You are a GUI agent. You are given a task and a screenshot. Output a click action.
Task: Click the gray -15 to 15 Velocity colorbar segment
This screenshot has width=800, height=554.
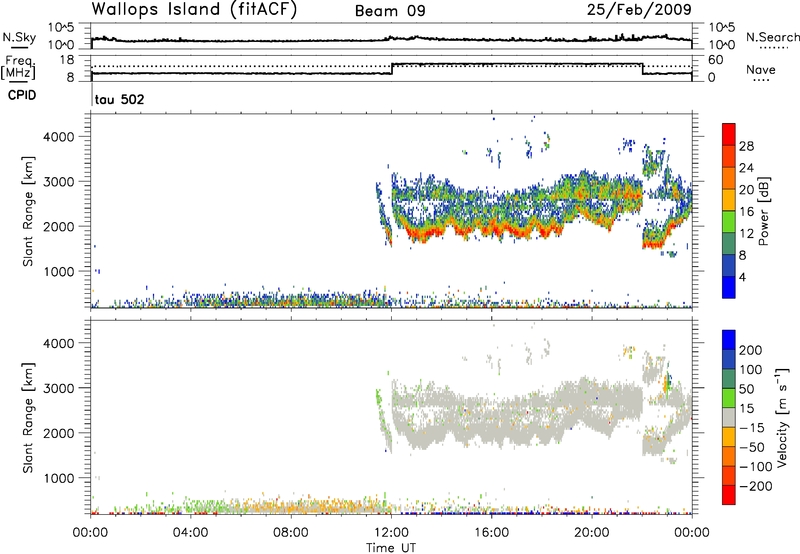(x=729, y=418)
